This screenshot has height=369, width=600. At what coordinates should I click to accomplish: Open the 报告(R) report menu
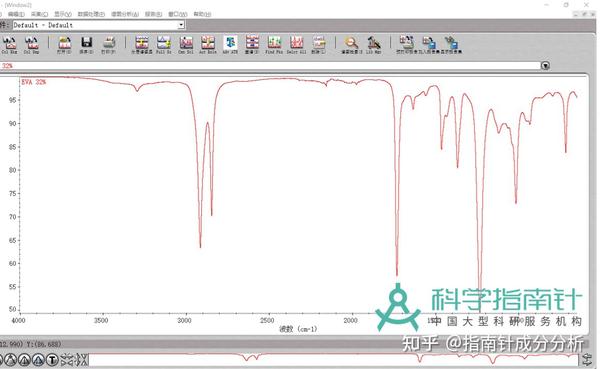(x=153, y=14)
